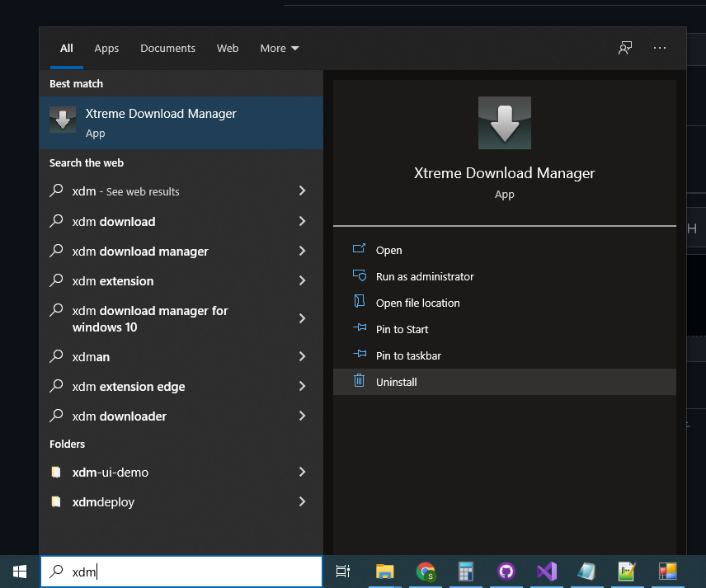Image resolution: width=706 pixels, height=588 pixels.
Task: Click the Run as administrator shield icon
Action: tap(360, 276)
